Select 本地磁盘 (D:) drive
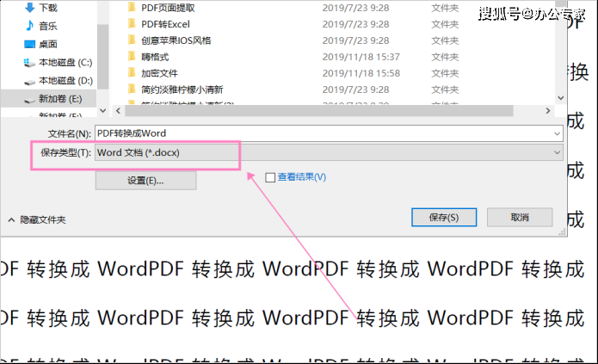 coord(65,81)
